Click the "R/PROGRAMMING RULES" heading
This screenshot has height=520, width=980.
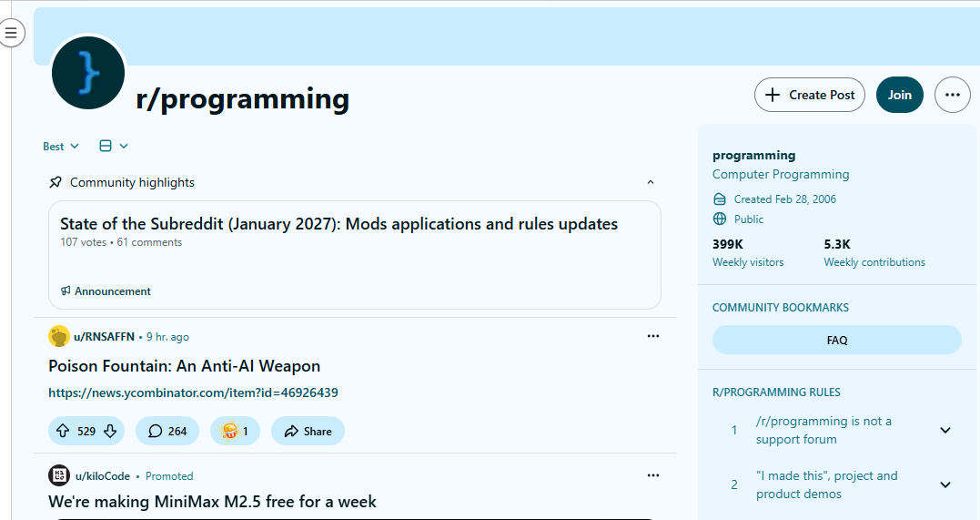pos(776,393)
